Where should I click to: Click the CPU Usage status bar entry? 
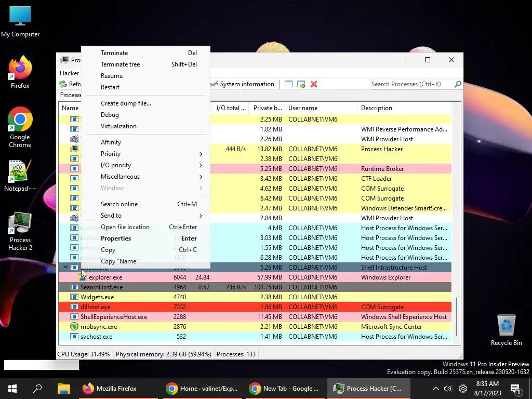84,354
